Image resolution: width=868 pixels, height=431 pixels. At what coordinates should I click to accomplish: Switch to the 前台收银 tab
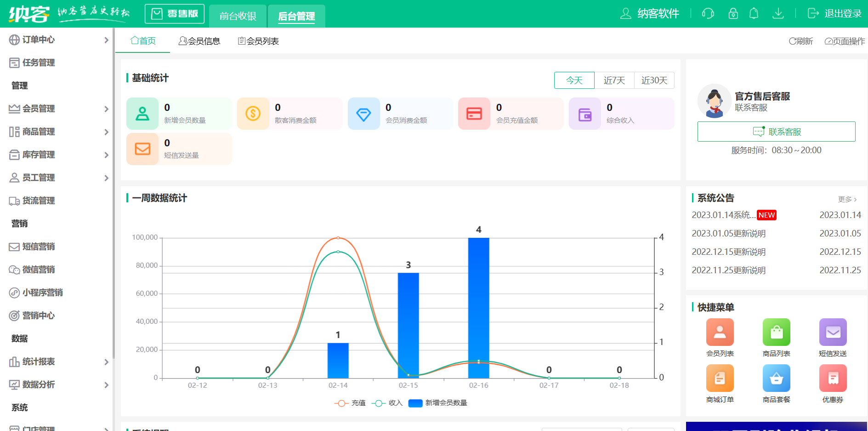pos(238,17)
